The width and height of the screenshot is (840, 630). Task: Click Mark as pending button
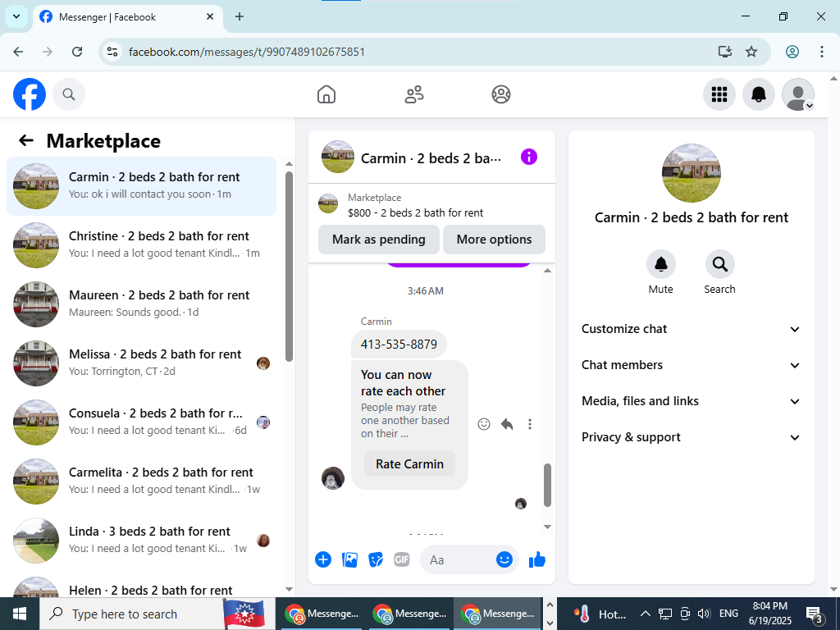point(379,240)
